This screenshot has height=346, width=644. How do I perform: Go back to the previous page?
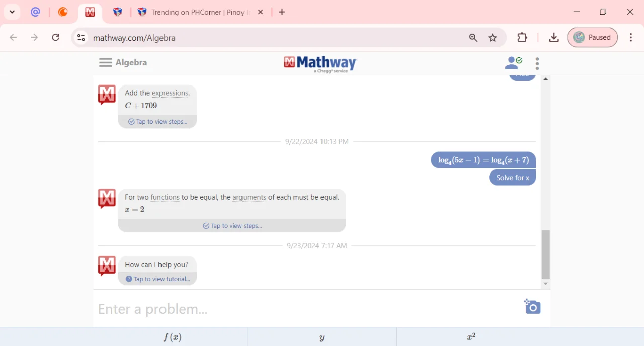[x=14, y=37]
